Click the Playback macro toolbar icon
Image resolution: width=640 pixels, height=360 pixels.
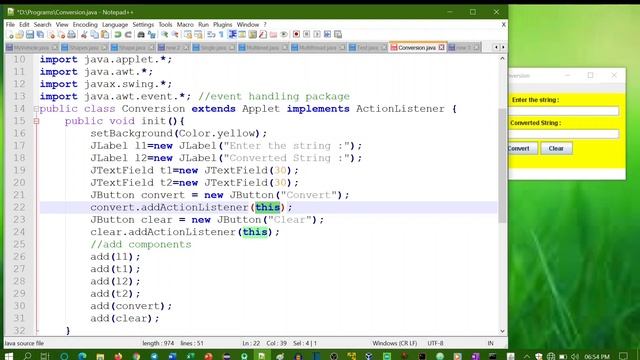point(317,35)
